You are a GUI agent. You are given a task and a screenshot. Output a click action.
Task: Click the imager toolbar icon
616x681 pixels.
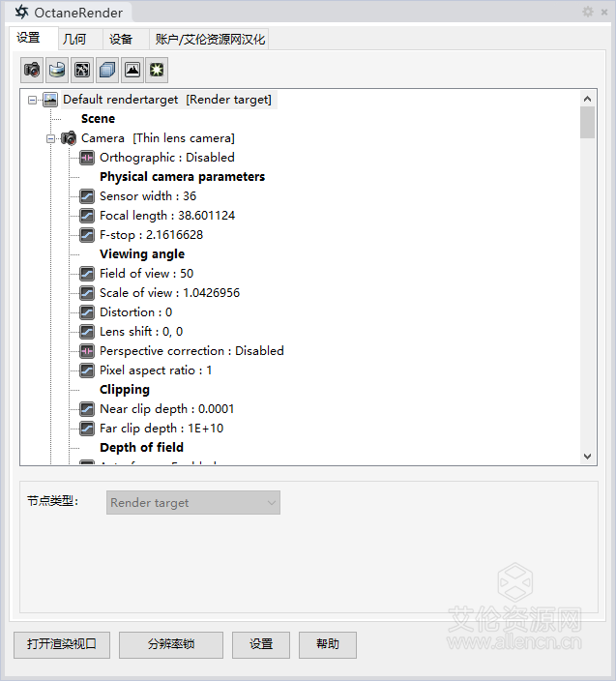(x=82, y=70)
